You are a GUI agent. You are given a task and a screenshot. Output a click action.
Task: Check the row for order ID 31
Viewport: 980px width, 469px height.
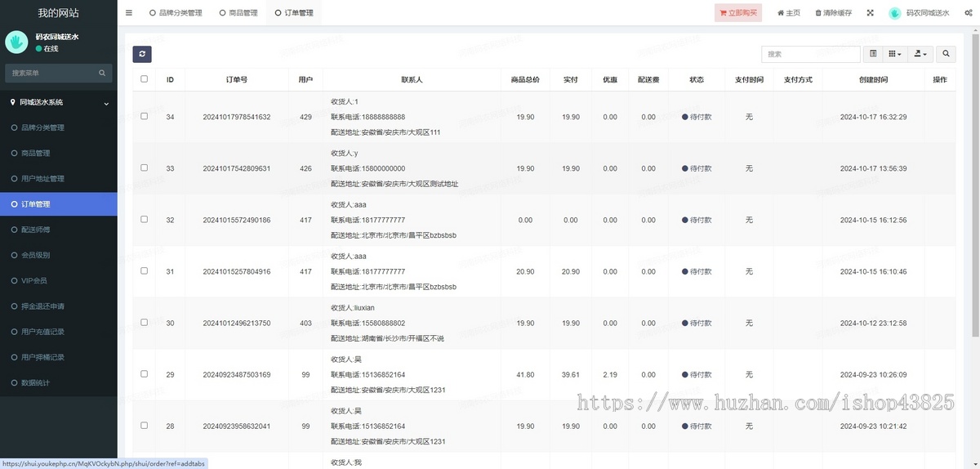(145, 270)
